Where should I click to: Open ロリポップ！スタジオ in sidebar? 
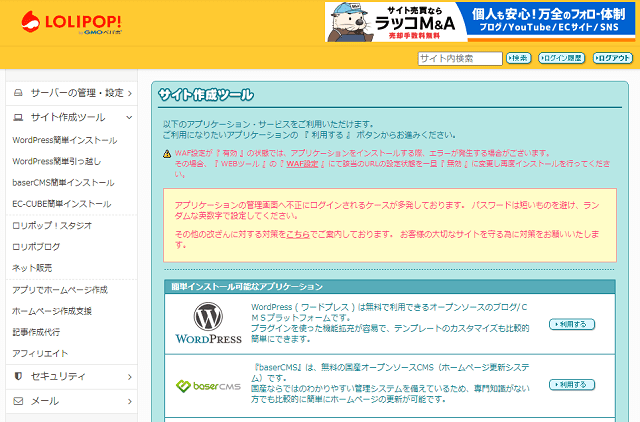[x=52, y=226]
